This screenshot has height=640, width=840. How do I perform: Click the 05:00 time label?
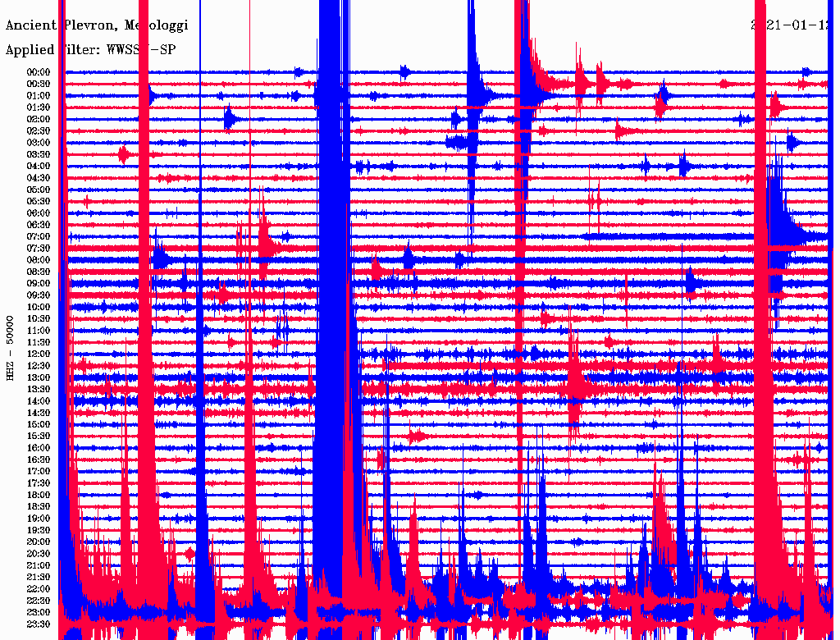tap(39, 190)
